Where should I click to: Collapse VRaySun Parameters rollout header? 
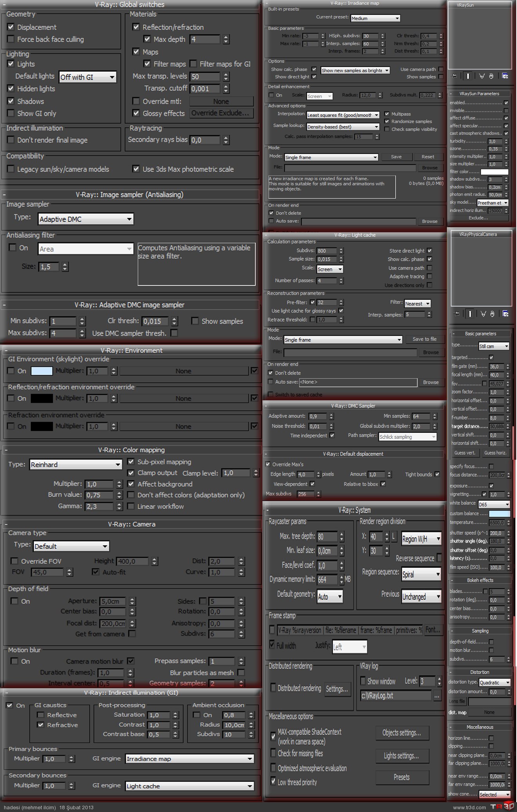pos(479,94)
